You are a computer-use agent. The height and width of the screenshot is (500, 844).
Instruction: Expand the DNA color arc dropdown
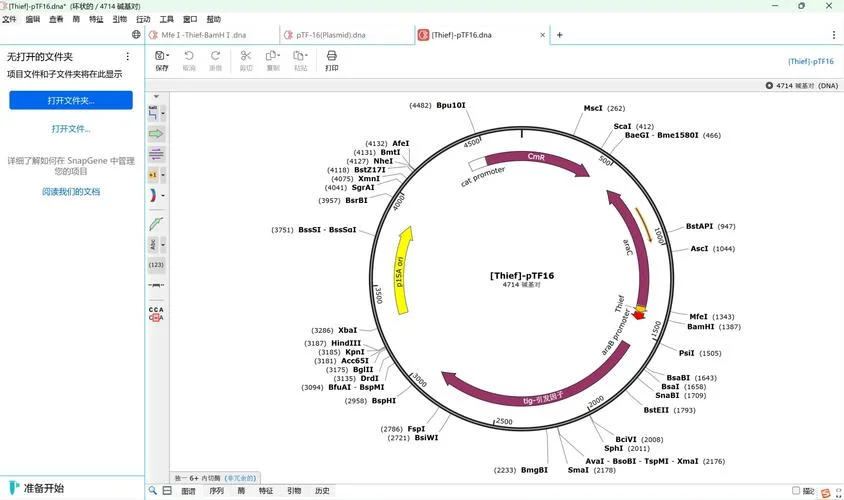tap(163, 195)
